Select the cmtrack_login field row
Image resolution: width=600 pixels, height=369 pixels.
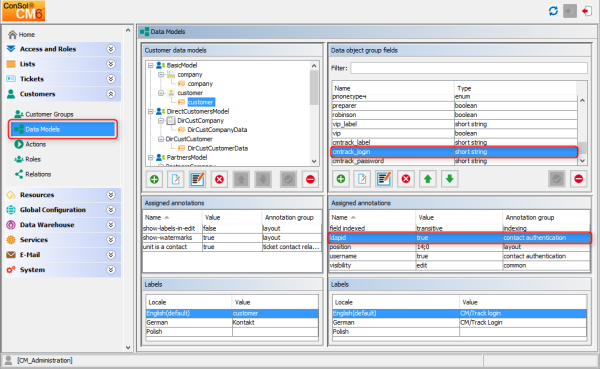(454, 152)
